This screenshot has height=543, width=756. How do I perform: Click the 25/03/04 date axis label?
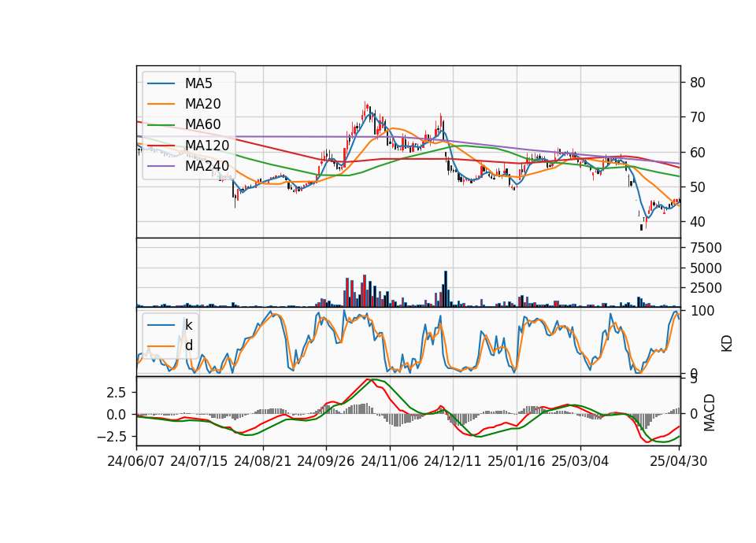[x=580, y=461]
